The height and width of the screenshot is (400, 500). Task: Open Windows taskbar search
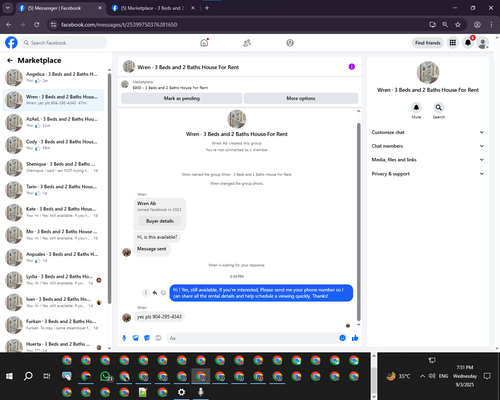coord(28,376)
